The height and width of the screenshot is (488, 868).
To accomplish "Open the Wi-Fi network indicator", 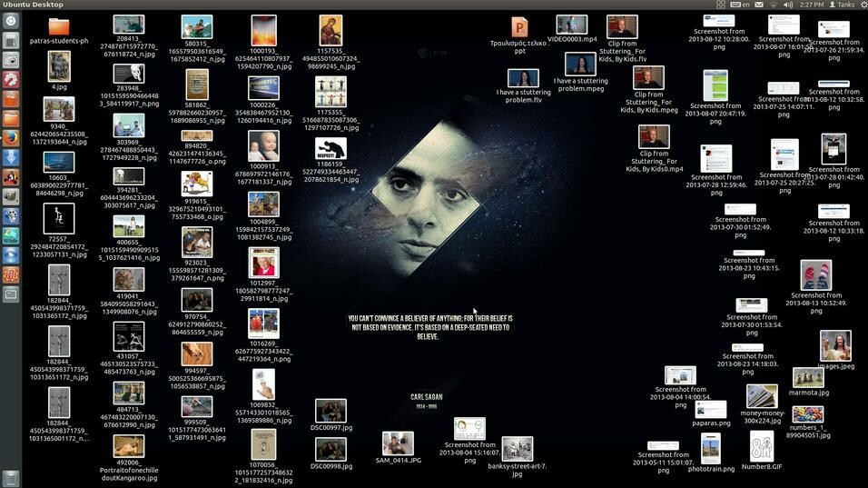I will click(774, 5).
